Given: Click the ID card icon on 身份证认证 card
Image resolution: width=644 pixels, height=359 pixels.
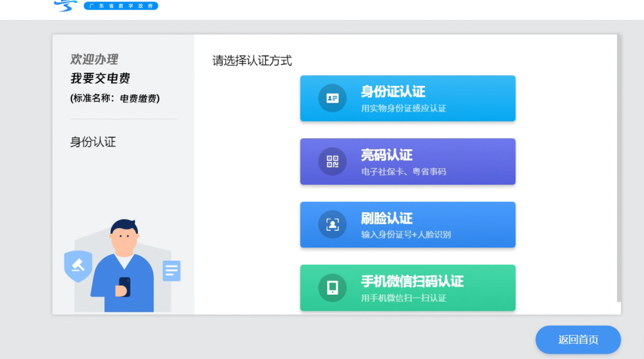Looking at the screenshot, I should point(332,98).
